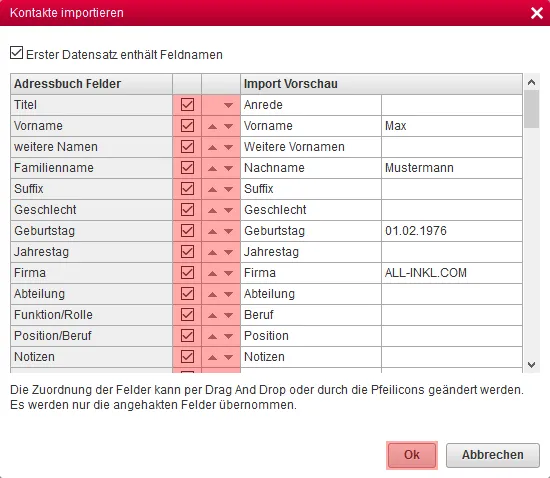Move Titel row down with arrow
The image size is (550, 478).
point(228,105)
